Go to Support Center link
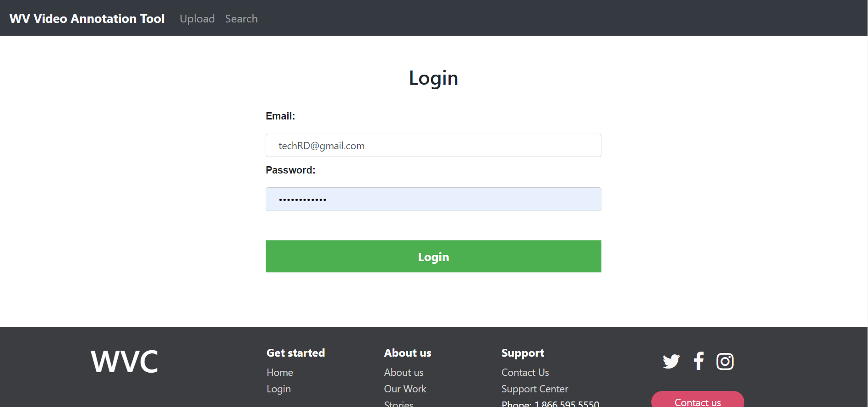The image size is (868, 407). 535,389
